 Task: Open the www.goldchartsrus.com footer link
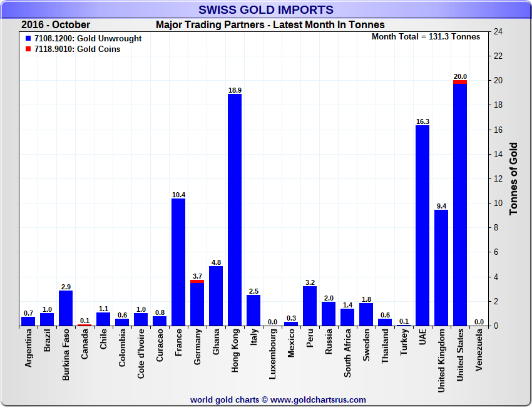click(318, 399)
